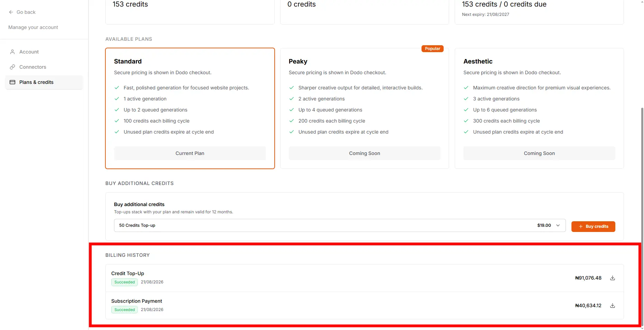
Task: Click 'Next expiry: 21/08/2027' text
Action: (x=485, y=14)
